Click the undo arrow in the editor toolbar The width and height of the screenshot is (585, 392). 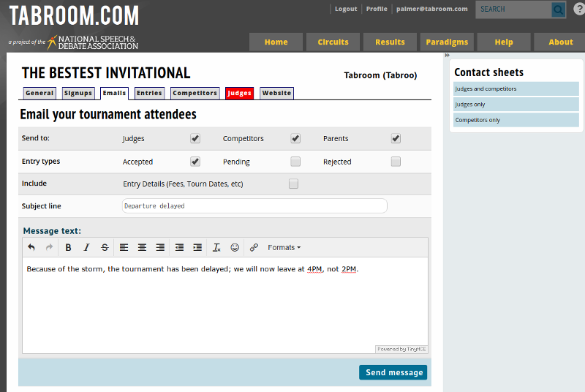[31, 248]
